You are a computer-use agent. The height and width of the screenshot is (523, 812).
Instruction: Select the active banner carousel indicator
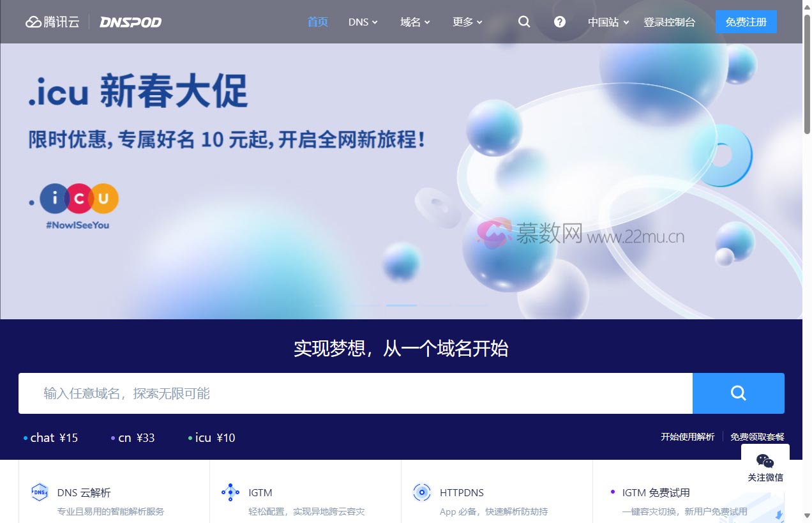tap(401, 305)
